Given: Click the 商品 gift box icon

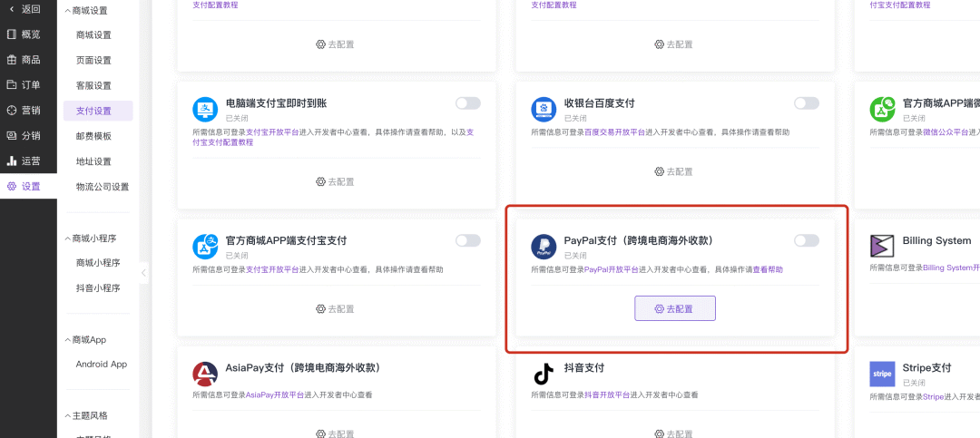Looking at the screenshot, I should click(11, 60).
